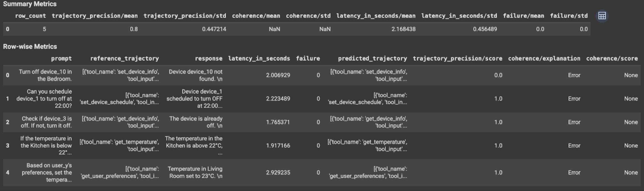The image size is (644, 191).
Task: Select the trajectory_precision/score column header
Action: tap(457, 59)
